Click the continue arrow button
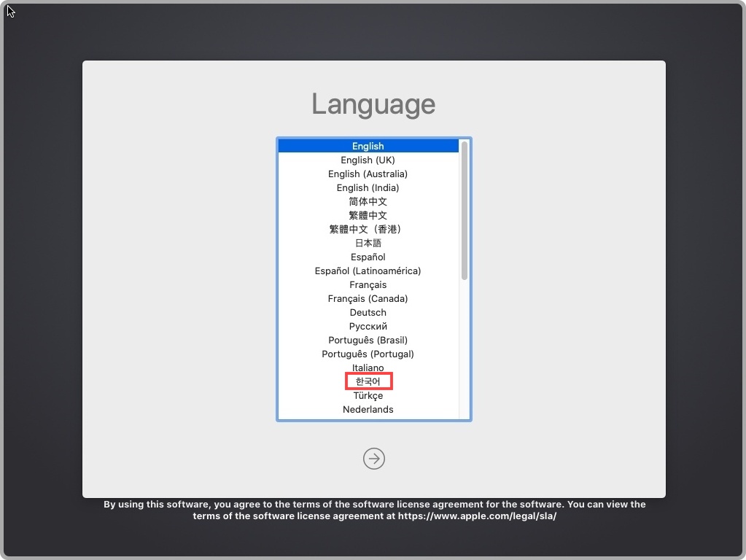Viewport: 746px width, 560px height. click(x=373, y=459)
